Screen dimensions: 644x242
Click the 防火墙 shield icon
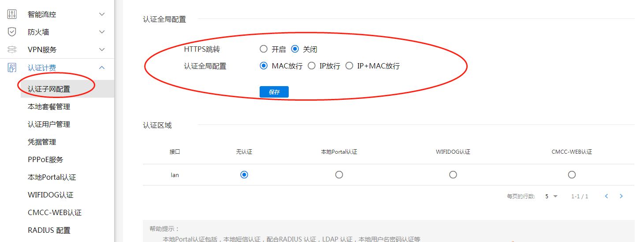pyautogui.click(x=12, y=32)
